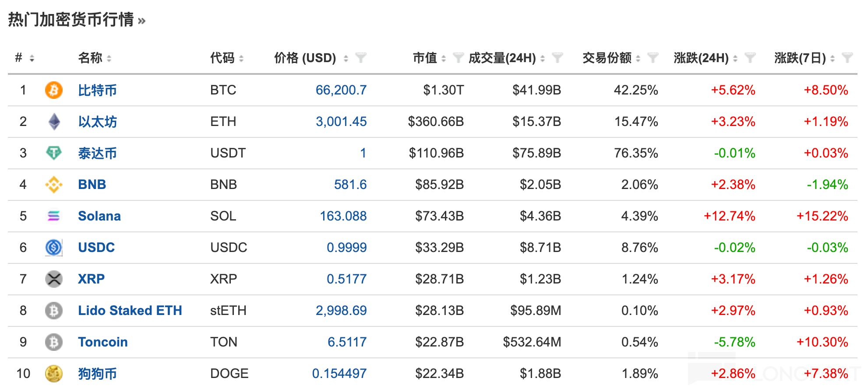Open the 涨跌(24H) column filter funnel
The height and width of the screenshot is (392, 868).
coord(750,58)
